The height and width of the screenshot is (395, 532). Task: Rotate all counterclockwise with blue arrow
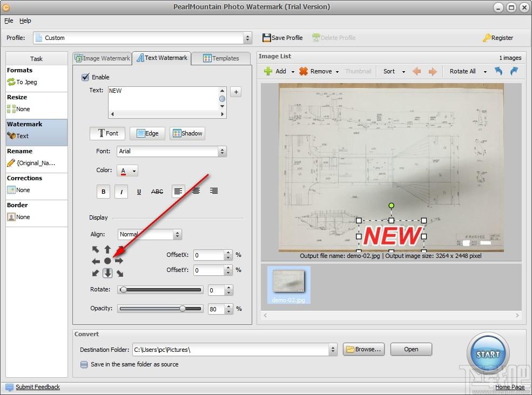pos(498,71)
